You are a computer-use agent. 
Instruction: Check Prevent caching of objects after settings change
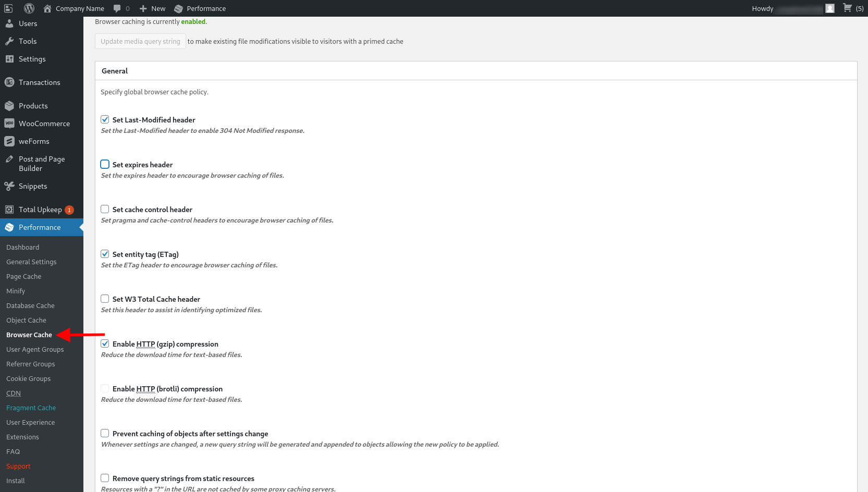point(104,433)
